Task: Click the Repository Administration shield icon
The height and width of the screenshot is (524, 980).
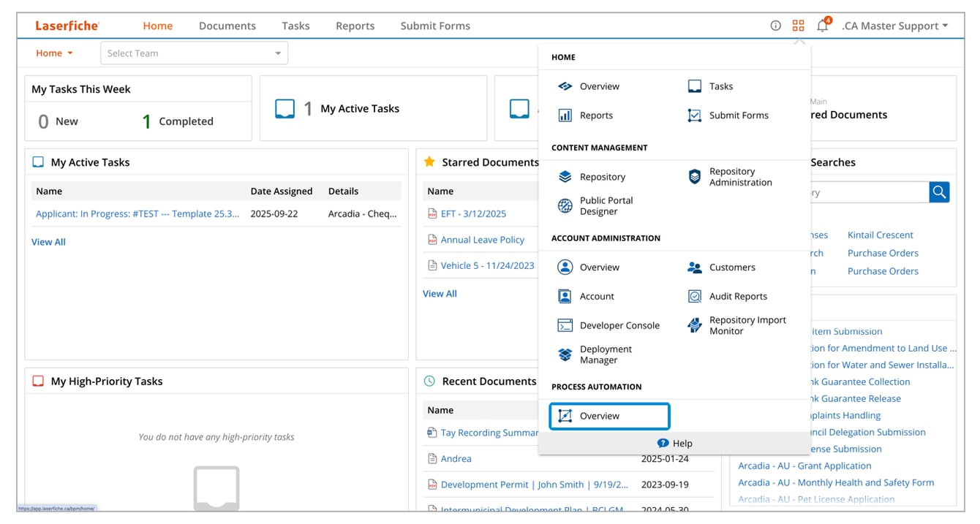Action: pos(695,177)
